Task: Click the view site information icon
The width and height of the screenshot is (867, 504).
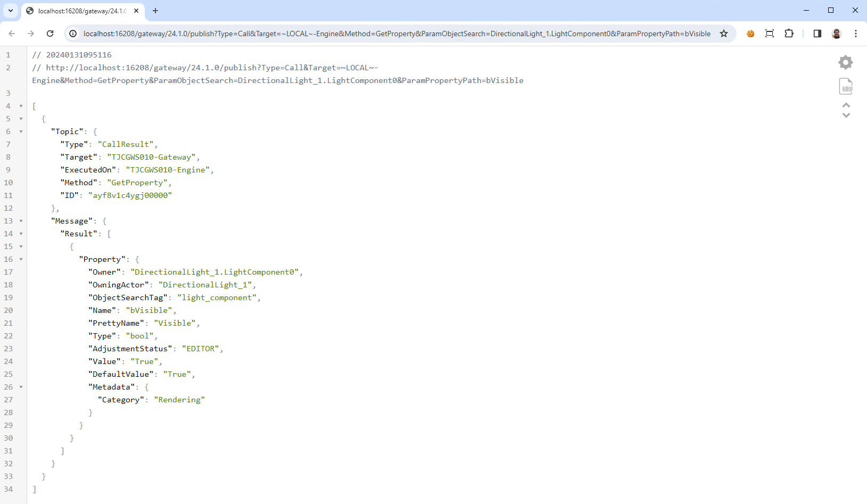Action: point(72,33)
